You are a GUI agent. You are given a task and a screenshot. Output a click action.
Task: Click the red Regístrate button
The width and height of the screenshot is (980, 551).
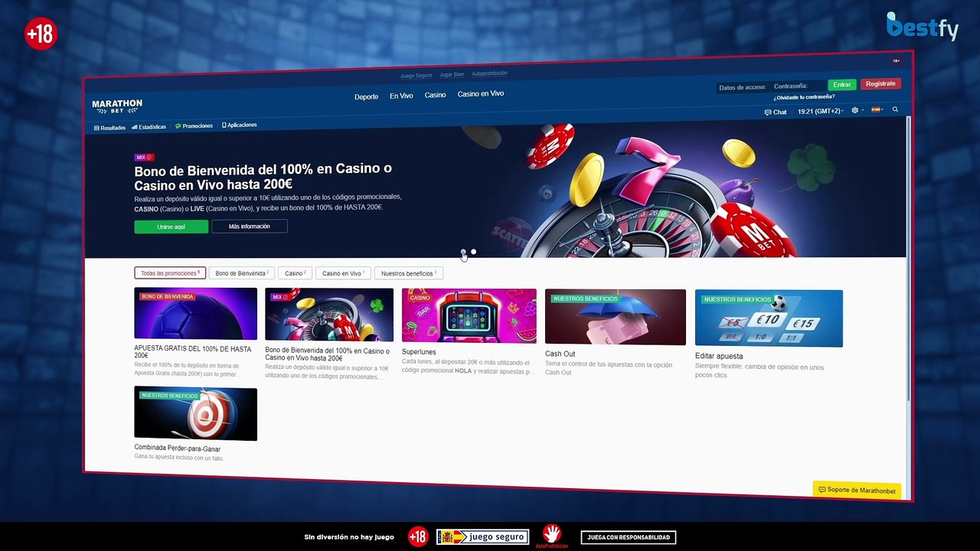coord(880,84)
